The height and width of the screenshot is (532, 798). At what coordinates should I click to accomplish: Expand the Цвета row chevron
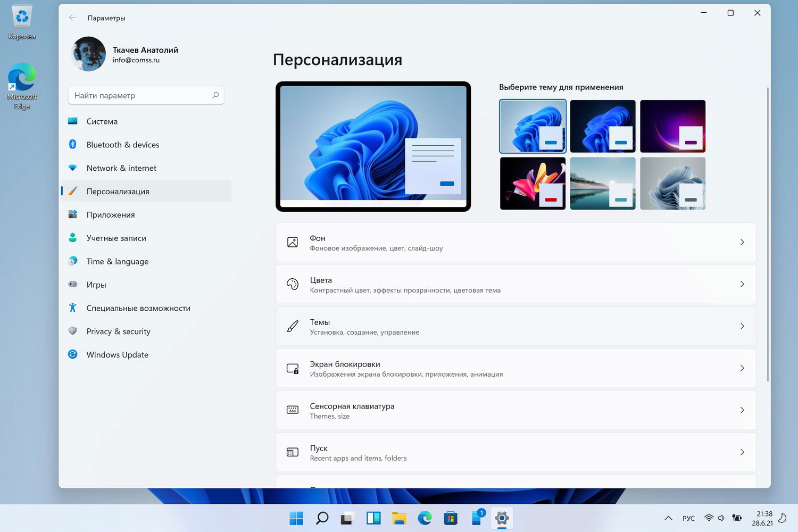point(742,284)
